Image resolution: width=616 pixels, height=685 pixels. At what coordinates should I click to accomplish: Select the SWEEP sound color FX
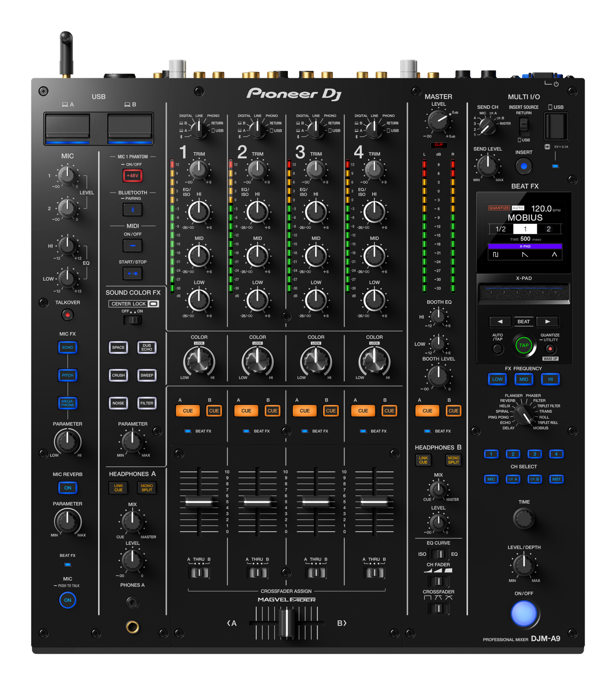[x=147, y=375]
